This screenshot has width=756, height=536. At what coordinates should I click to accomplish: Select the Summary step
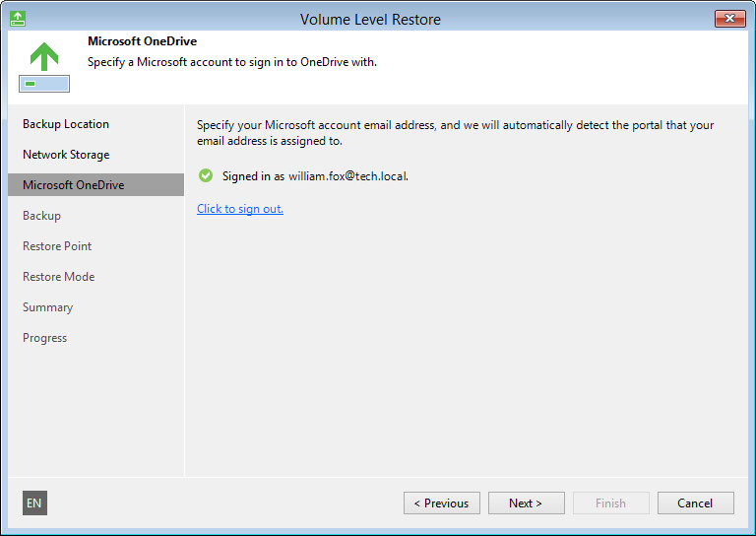(47, 307)
